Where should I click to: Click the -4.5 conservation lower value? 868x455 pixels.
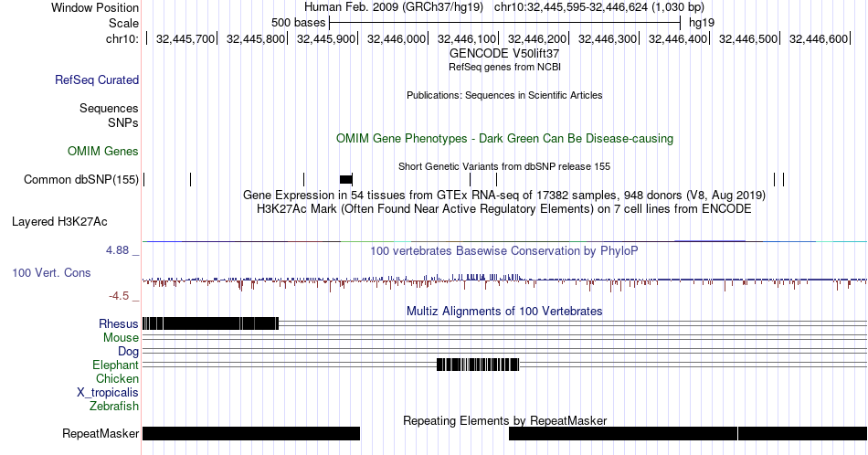pyautogui.click(x=119, y=296)
